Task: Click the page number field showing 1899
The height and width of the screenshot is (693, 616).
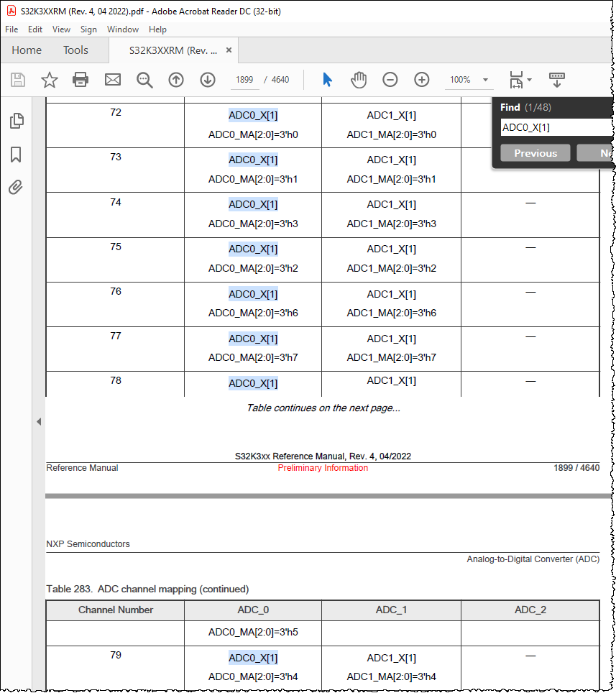Action: pyautogui.click(x=244, y=80)
